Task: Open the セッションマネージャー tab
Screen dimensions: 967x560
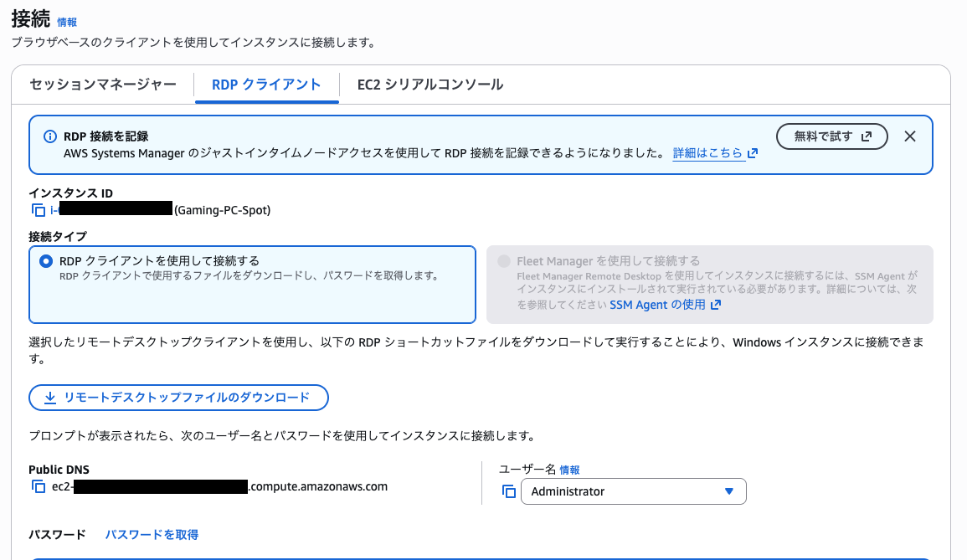Action: point(101,85)
